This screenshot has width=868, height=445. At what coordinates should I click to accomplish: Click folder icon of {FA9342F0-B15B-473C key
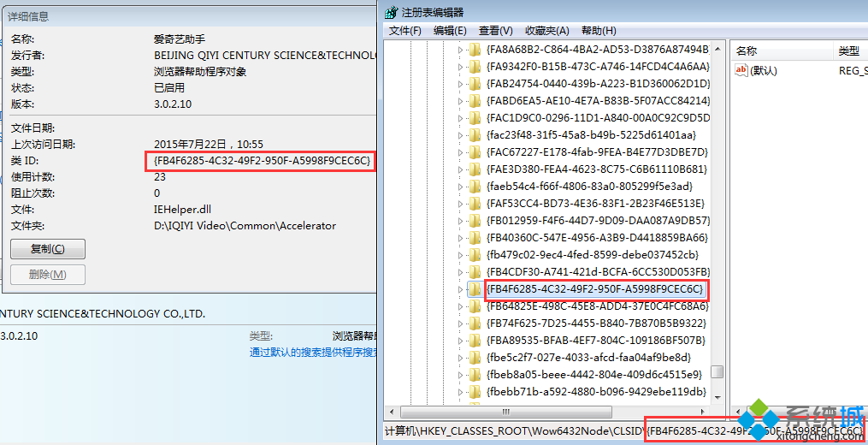tap(475, 67)
